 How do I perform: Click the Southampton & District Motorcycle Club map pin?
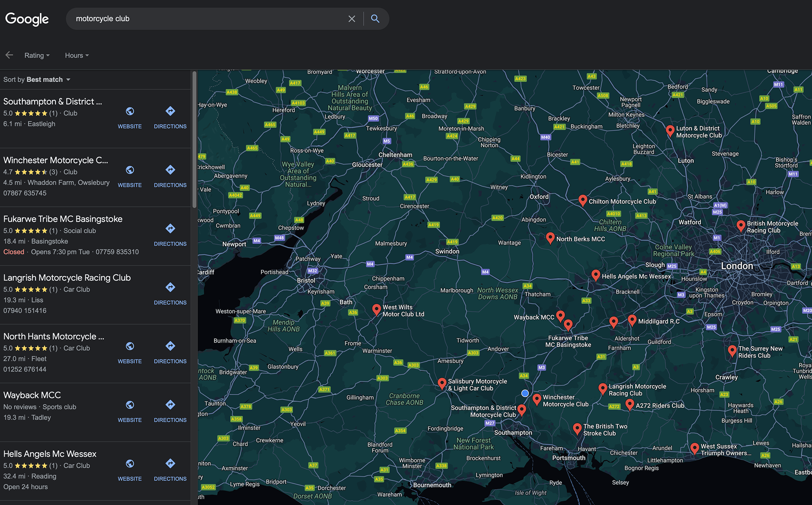click(x=522, y=410)
